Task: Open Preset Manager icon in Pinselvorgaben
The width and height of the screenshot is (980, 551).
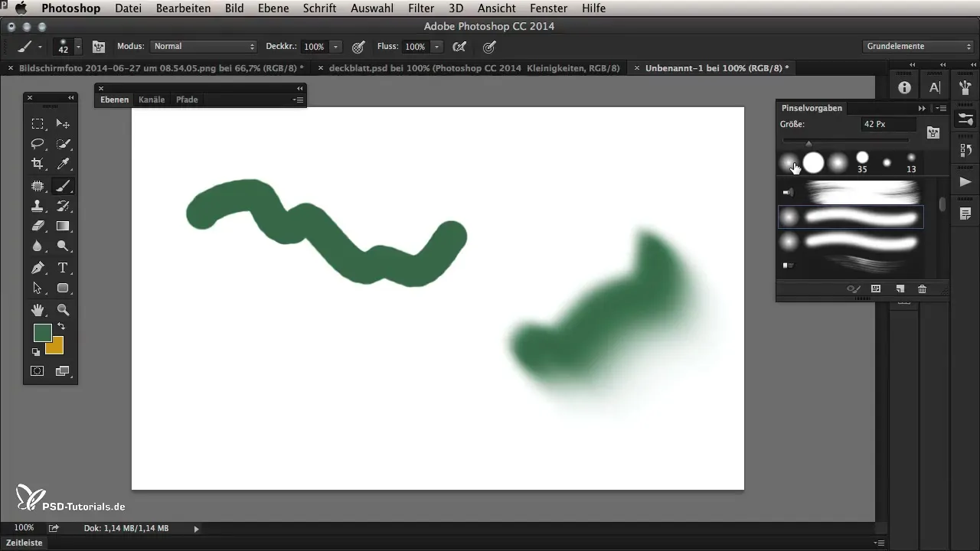Action: [x=876, y=289]
